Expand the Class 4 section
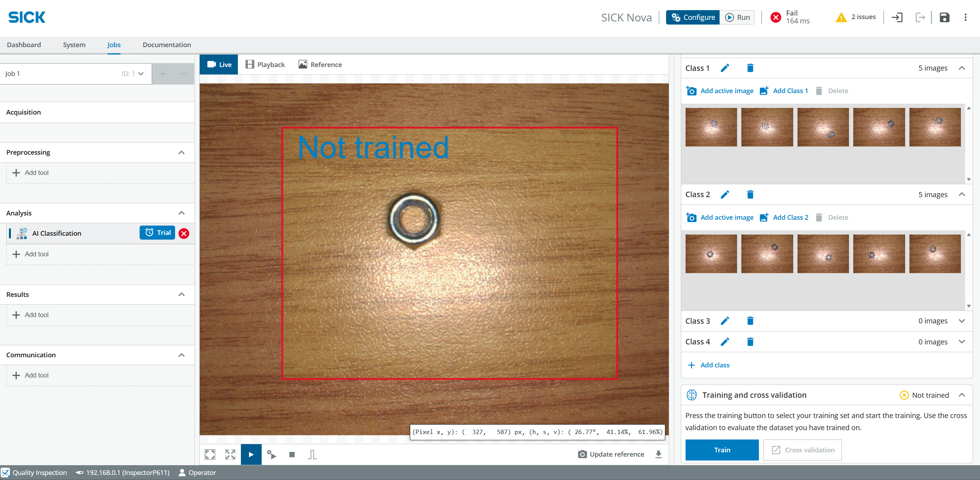Viewport: 980px width, 480px height. pyautogui.click(x=962, y=341)
